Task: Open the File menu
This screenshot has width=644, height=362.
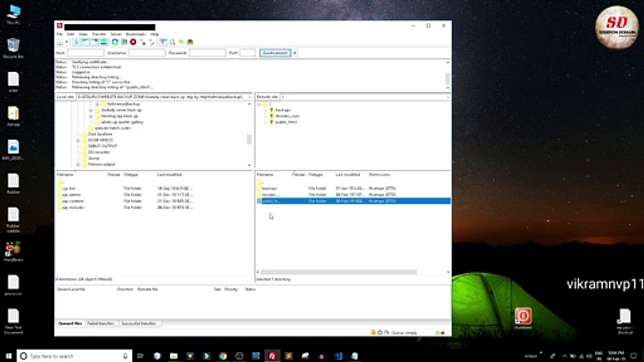Action: click(59, 34)
